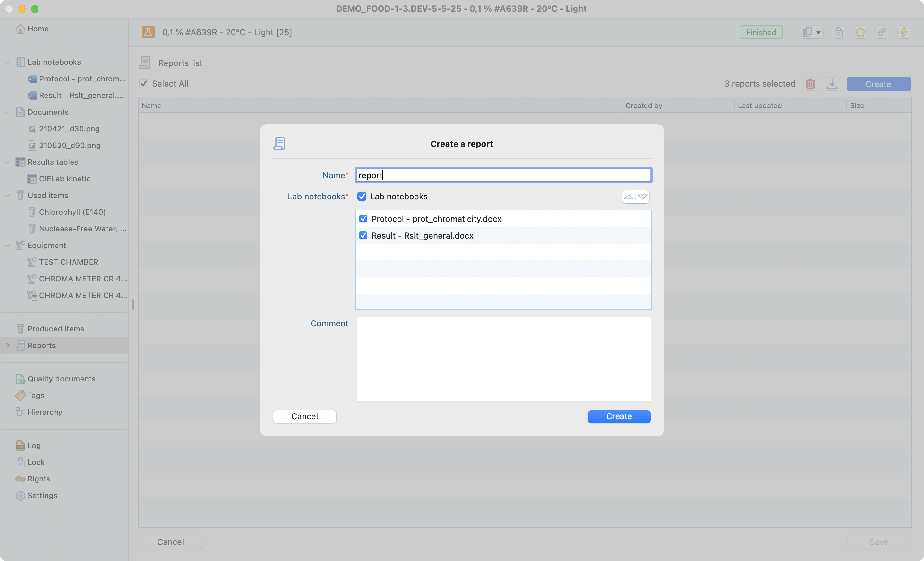This screenshot has height=561, width=924.
Task: Select CIELab kinetic results table
Action: [x=64, y=179]
